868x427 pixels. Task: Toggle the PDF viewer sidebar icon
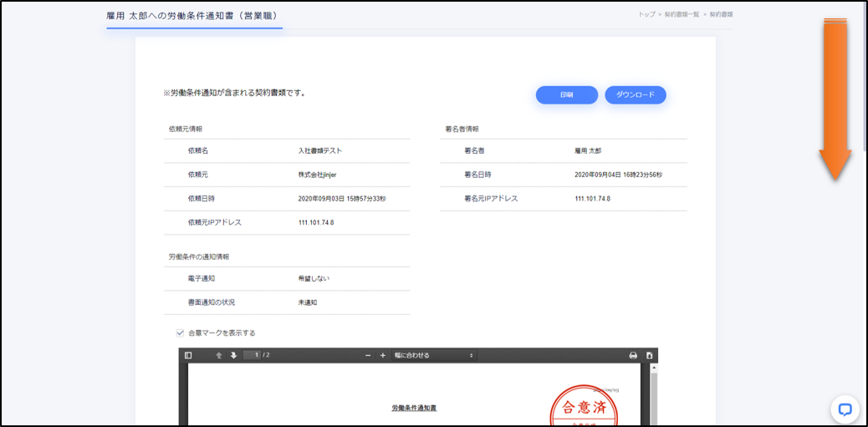click(188, 355)
